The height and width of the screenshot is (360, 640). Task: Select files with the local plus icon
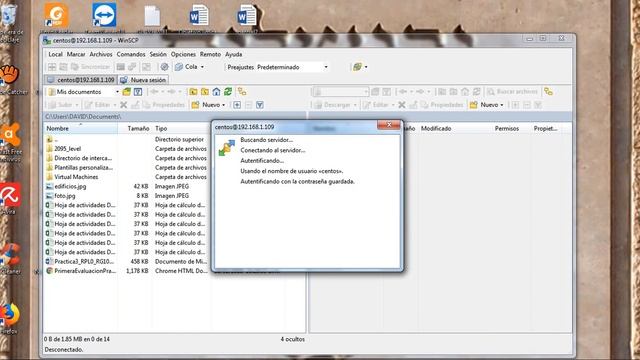237,105
